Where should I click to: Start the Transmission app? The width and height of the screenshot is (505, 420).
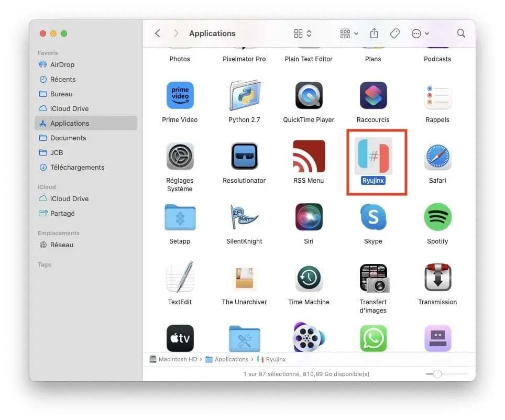(437, 278)
